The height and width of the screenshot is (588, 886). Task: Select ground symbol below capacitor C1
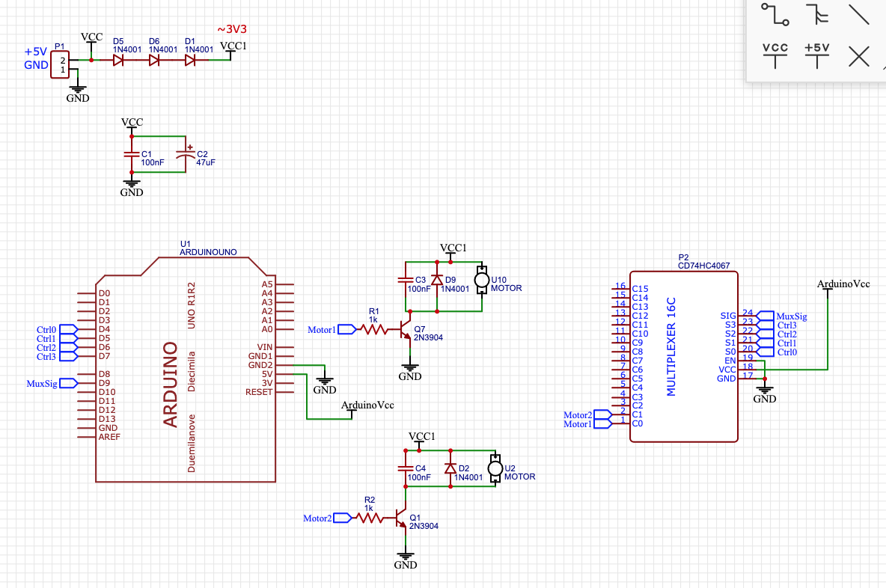pyautogui.click(x=132, y=183)
